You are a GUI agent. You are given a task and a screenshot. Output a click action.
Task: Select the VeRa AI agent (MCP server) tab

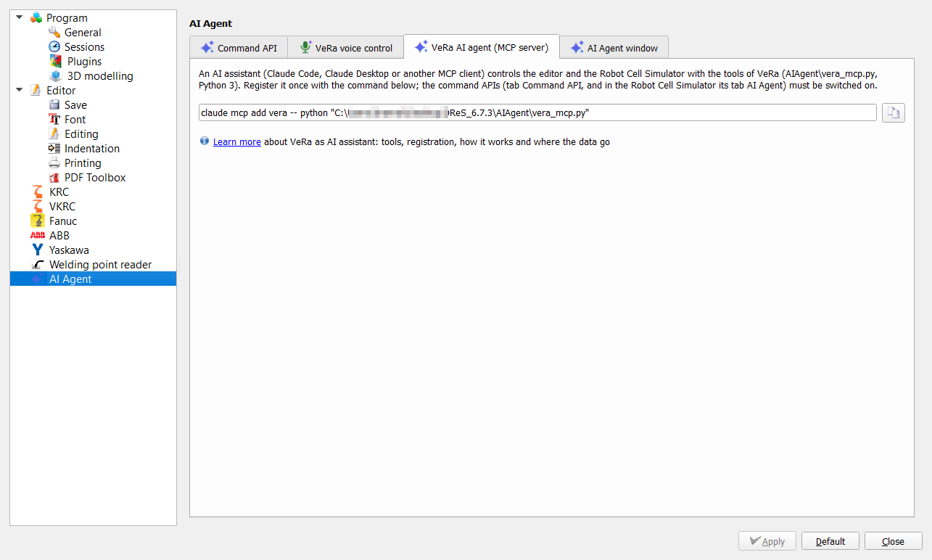[x=482, y=46]
